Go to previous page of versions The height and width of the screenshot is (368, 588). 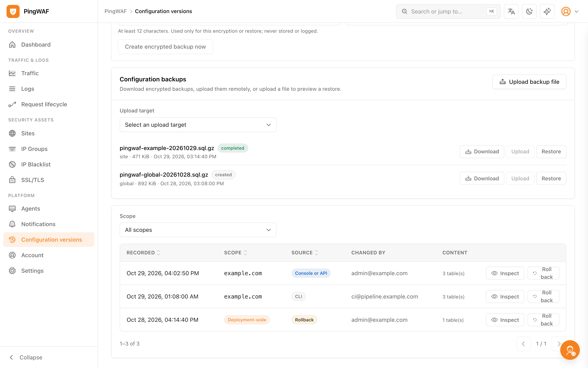point(523,344)
